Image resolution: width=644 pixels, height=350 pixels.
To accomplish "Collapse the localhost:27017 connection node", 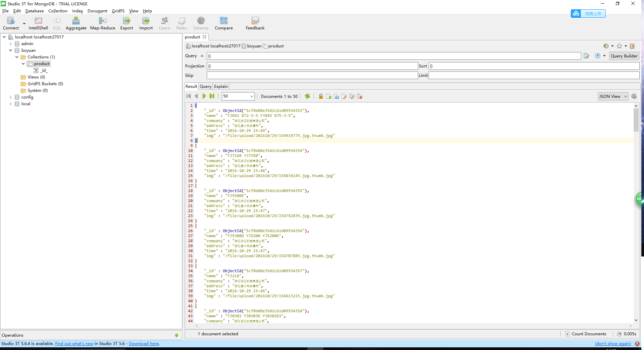I will (x=4, y=37).
